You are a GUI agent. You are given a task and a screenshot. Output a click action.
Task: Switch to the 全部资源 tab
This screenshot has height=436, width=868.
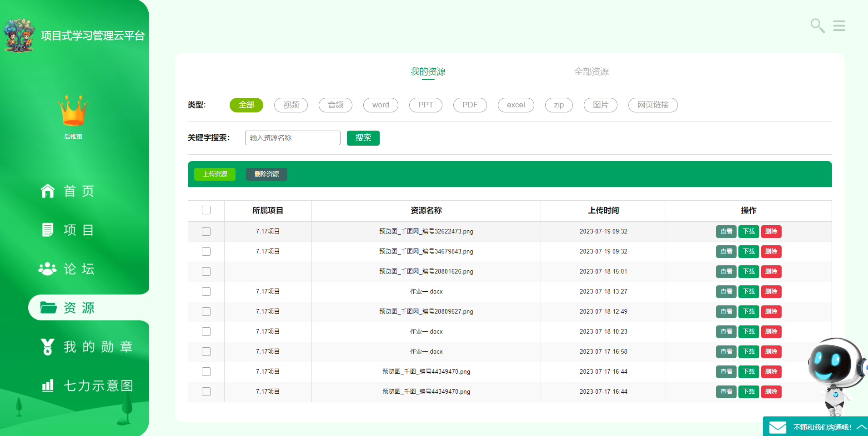pos(591,72)
